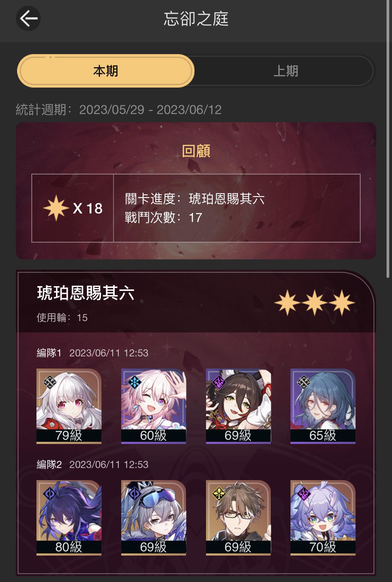Viewport: 392px width, 582px height.
Task: Open the level 65 blue-haired character in team 1
Action: [x=323, y=406]
